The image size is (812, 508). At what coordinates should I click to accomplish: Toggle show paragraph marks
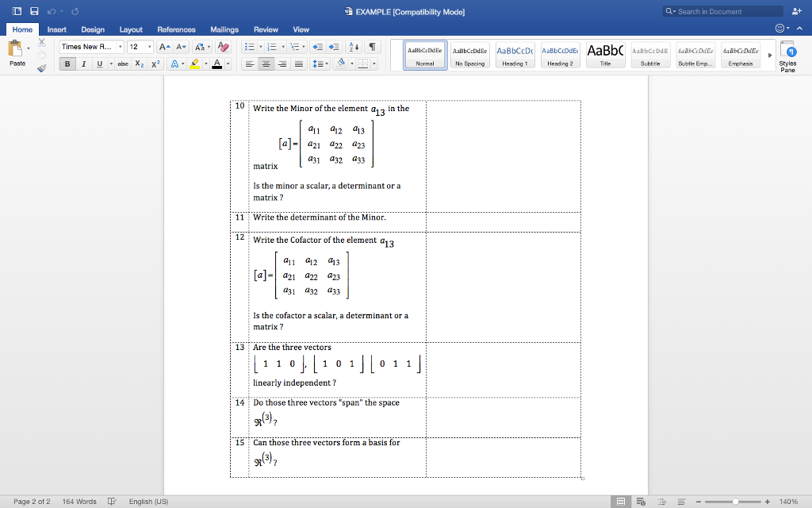point(373,47)
